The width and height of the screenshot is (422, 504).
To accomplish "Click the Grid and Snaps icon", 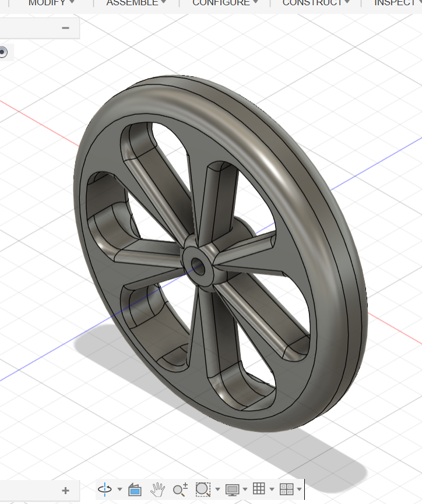I will tap(259, 489).
